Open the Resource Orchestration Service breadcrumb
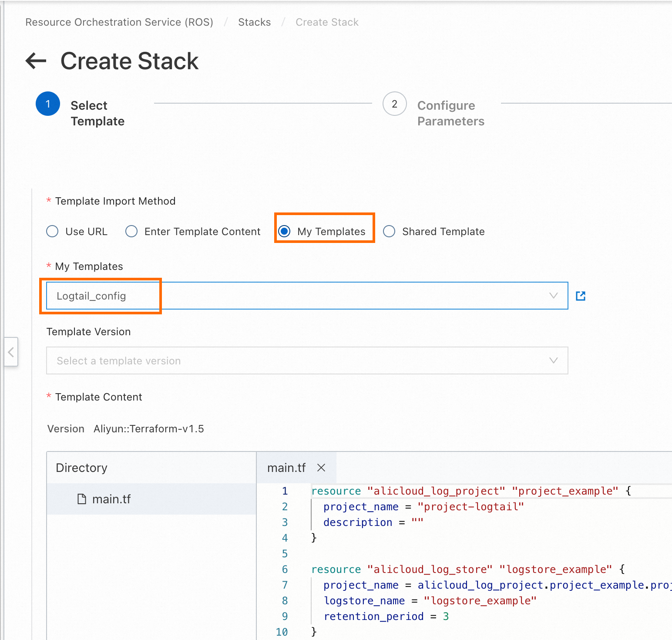The height and width of the screenshot is (640, 672). (119, 22)
